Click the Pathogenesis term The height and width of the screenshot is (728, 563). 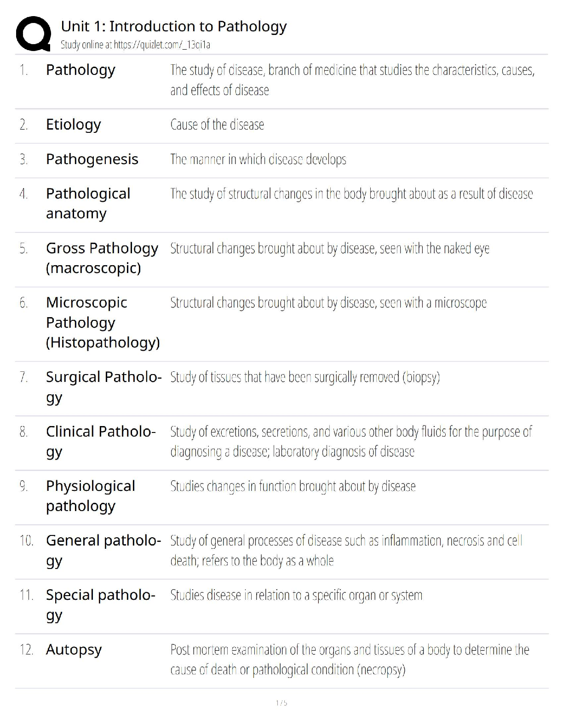tap(92, 159)
